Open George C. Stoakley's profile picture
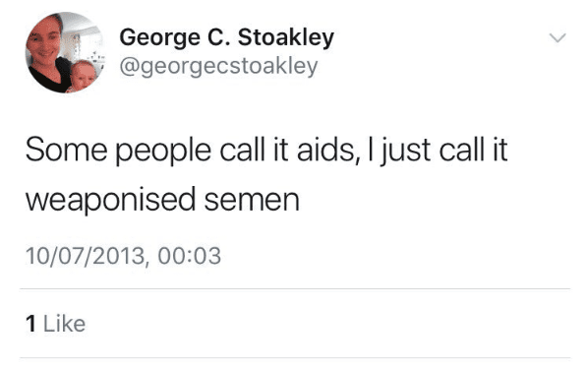588x368 pixels. coord(65,52)
